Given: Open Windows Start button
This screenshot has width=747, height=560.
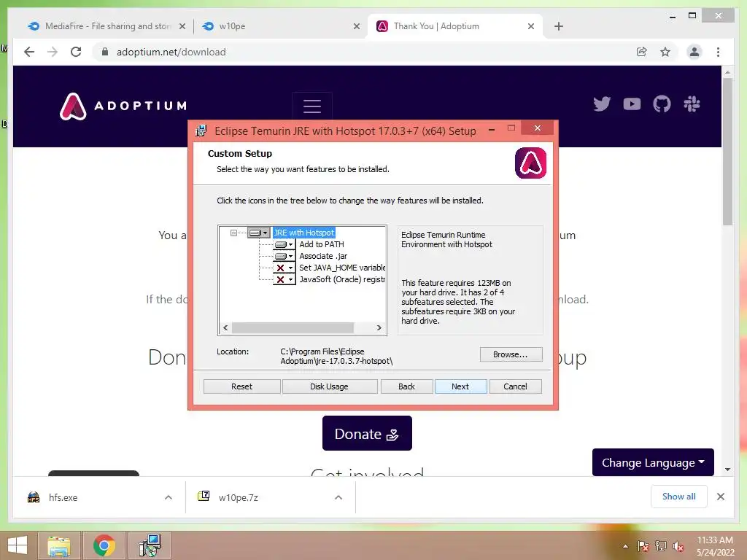Looking at the screenshot, I should 18,545.
